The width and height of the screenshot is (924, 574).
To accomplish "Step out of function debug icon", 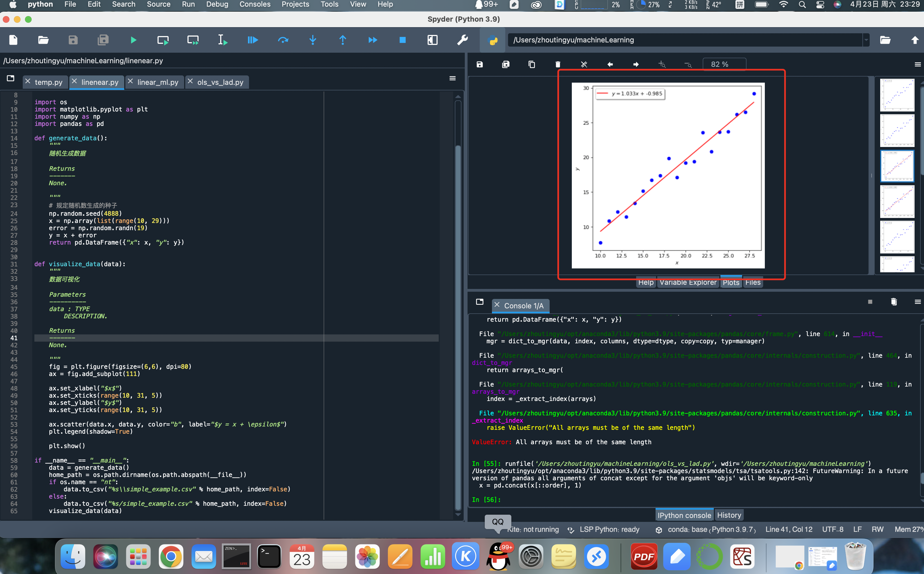I will pos(343,40).
